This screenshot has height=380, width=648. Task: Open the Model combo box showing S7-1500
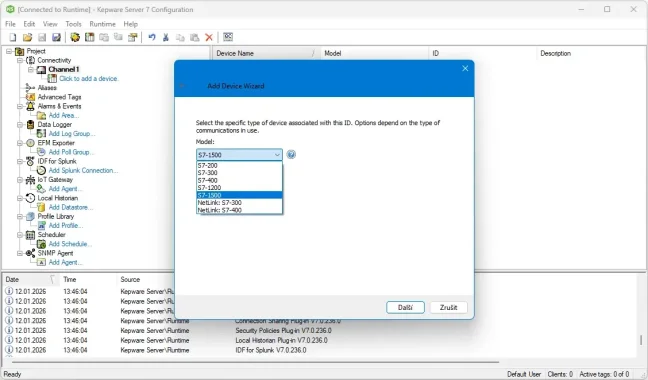pos(239,155)
